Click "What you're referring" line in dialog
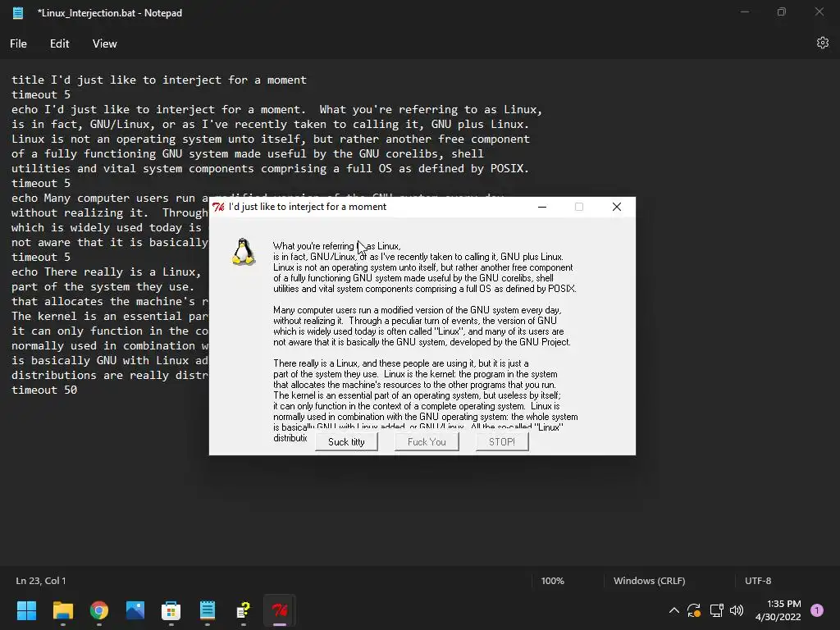This screenshot has width=840, height=630. 337,246
